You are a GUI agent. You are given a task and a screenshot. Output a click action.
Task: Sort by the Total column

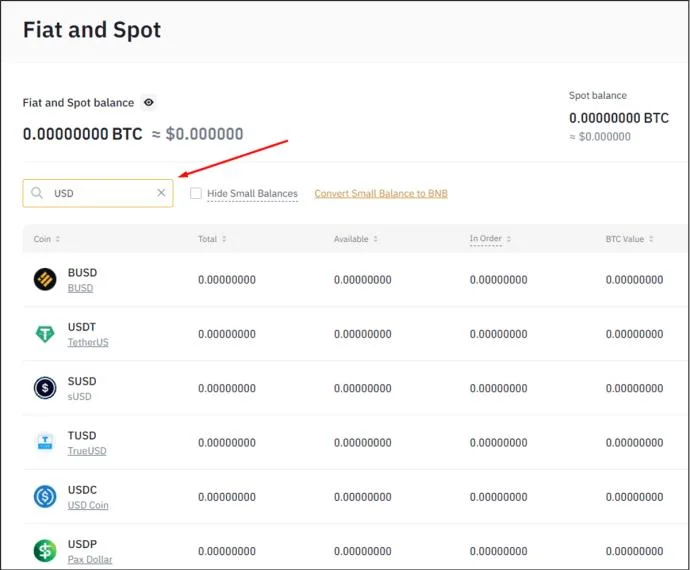coord(212,239)
